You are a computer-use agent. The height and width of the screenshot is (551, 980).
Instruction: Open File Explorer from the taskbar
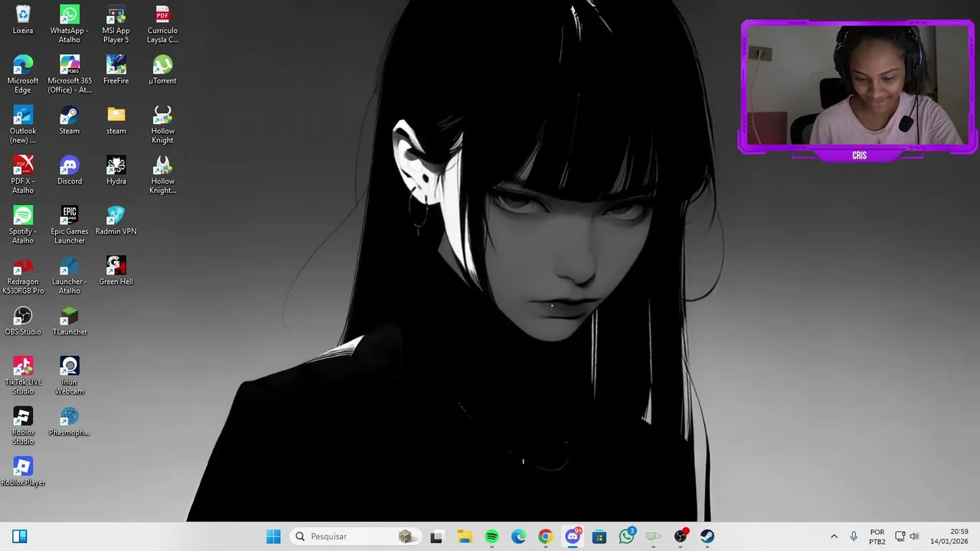click(465, 536)
